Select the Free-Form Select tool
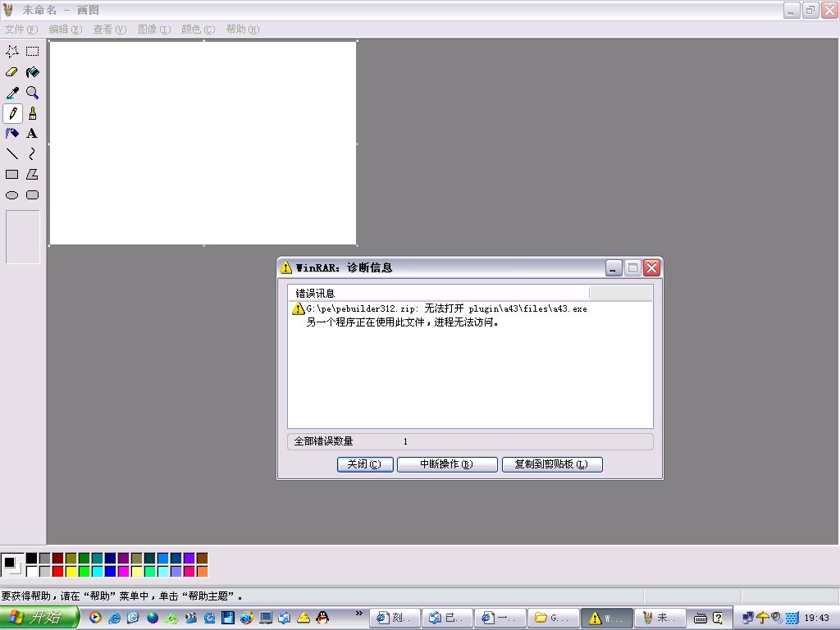Screen dimensions: 840x630 [x=12, y=52]
